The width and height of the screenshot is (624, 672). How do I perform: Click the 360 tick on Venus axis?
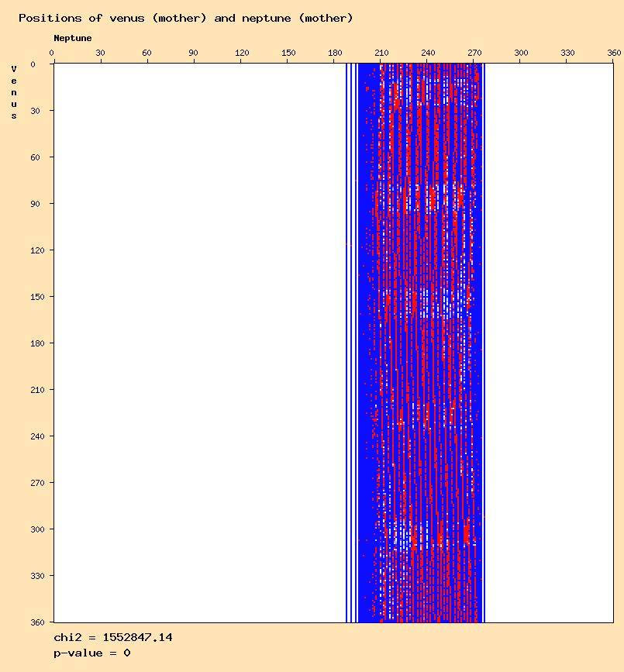pyautogui.click(x=37, y=622)
